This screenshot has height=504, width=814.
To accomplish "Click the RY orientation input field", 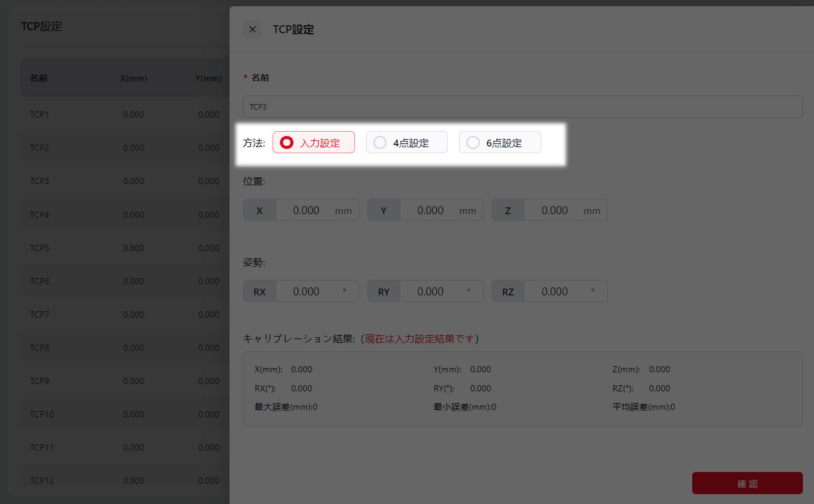I will tap(430, 292).
